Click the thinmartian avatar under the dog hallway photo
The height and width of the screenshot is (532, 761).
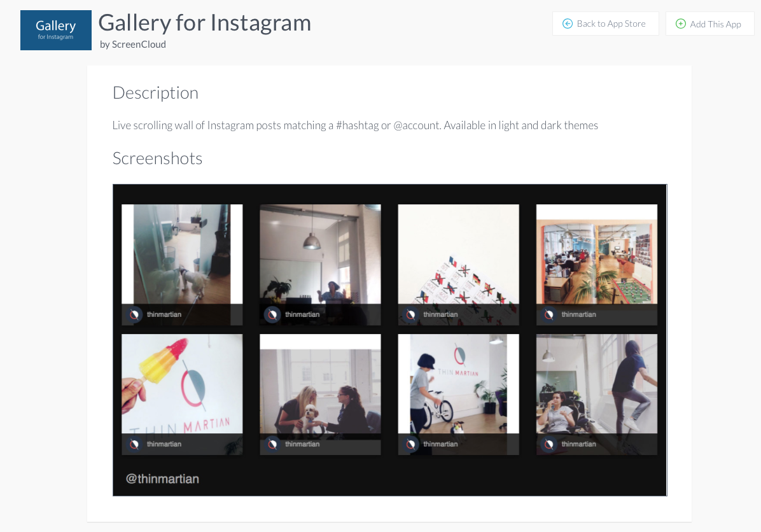134,314
